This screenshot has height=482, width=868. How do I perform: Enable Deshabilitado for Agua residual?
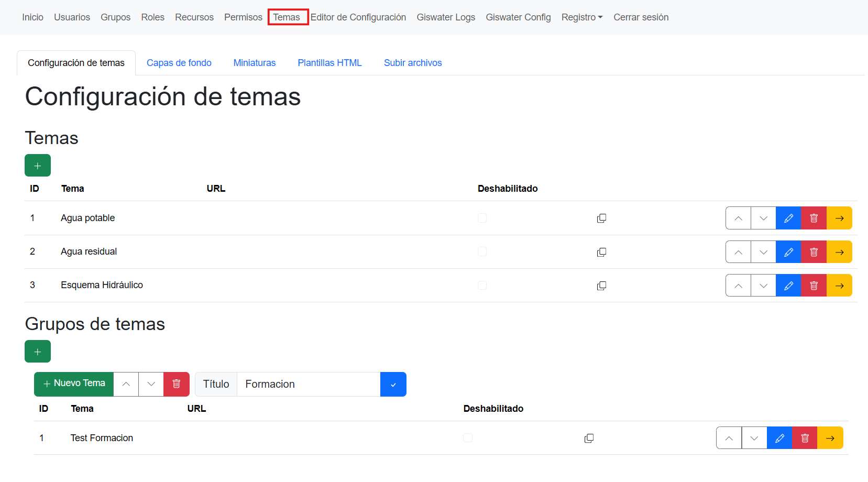coord(482,251)
